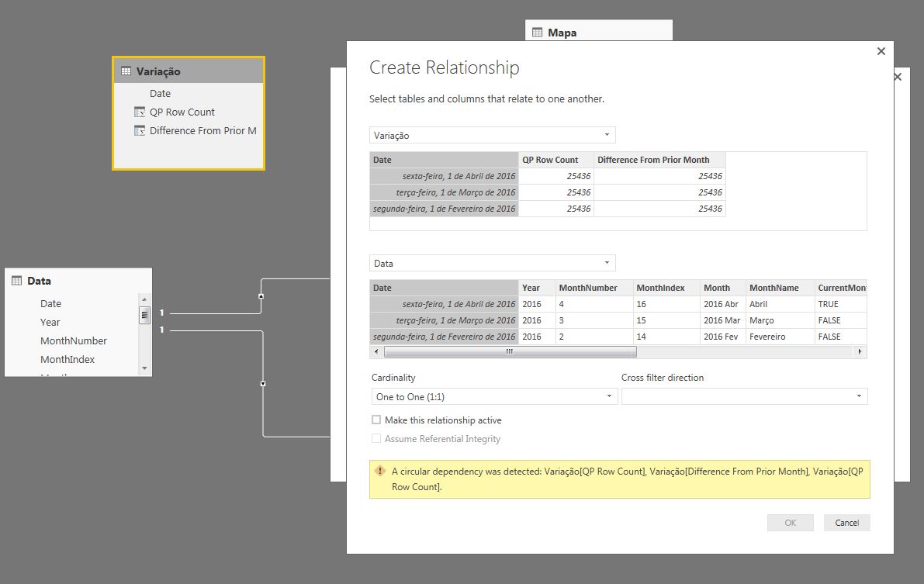Image resolution: width=924 pixels, height=584 pixels.
Task: Click the lower relationship line arrow marker
Action: [263, 384]
